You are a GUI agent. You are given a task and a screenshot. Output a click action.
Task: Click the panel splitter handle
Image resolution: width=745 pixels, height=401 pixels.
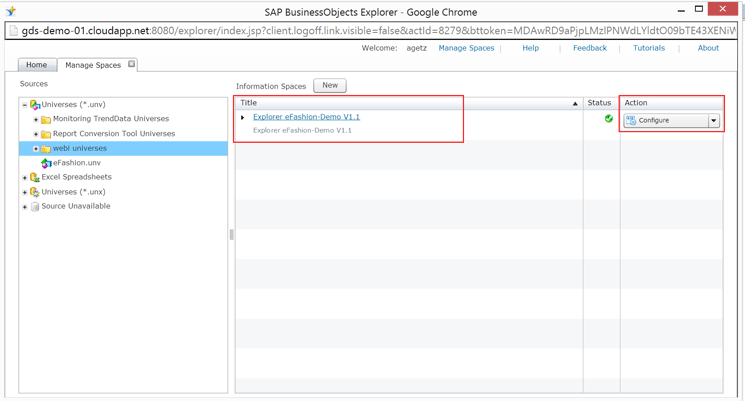[x=231, y=234]
